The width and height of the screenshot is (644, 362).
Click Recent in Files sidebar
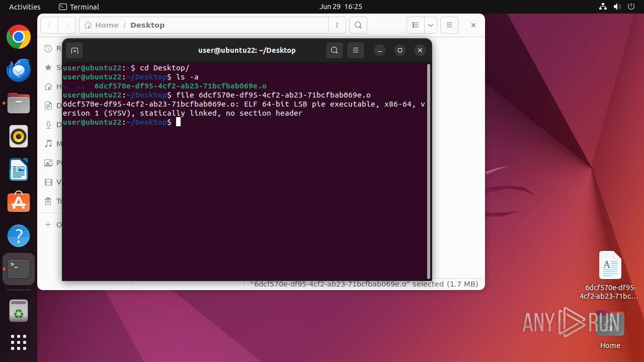[52, 48]
